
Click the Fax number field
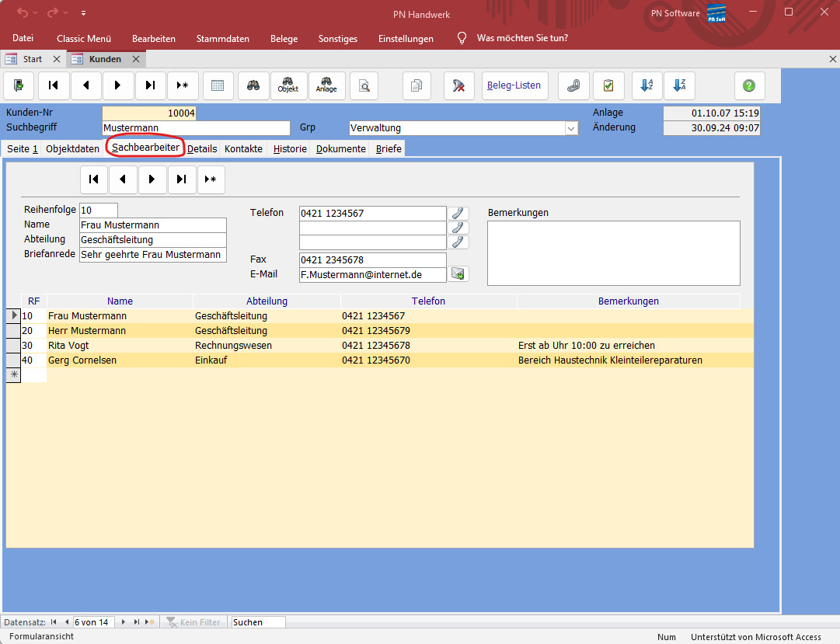pyautogui.click(x=373, y=259)
